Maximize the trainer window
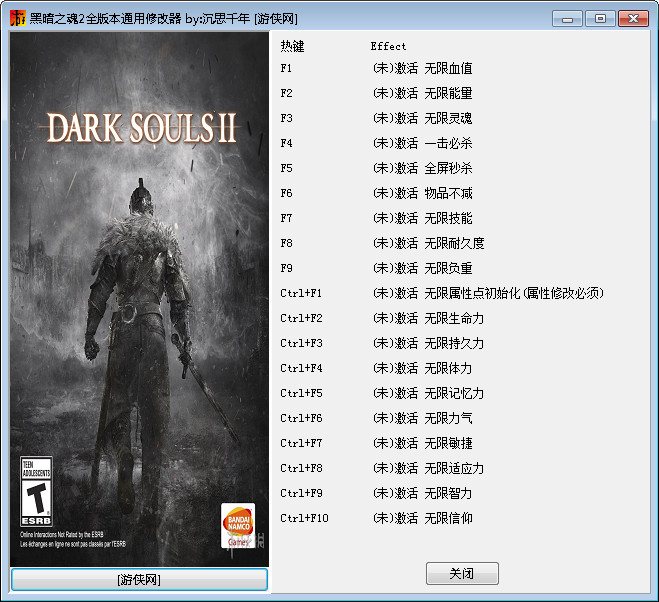Viewport: 659px width, 602px height. coord(600,19)
